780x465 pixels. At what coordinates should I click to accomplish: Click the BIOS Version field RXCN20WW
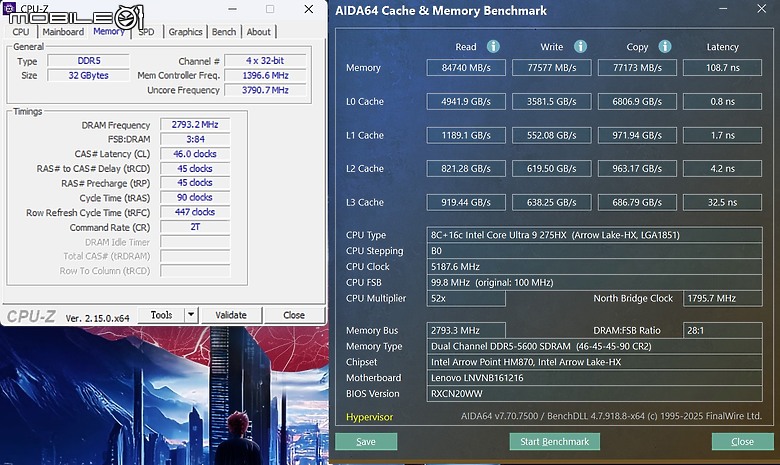(x=594, y=394)
